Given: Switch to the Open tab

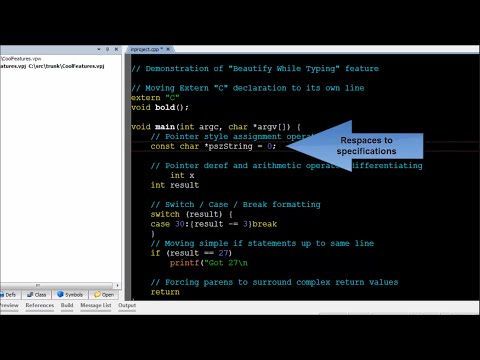Looking at the screenshot, I should point(104,295).
